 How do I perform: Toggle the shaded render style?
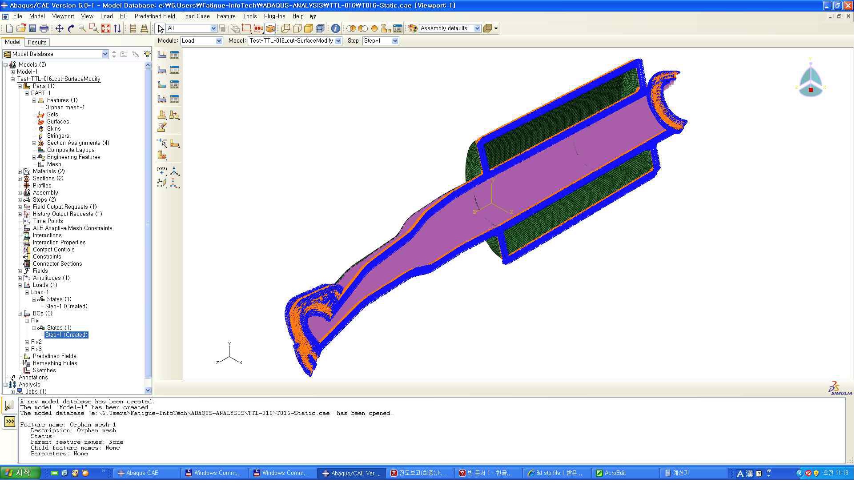point(309,28)
